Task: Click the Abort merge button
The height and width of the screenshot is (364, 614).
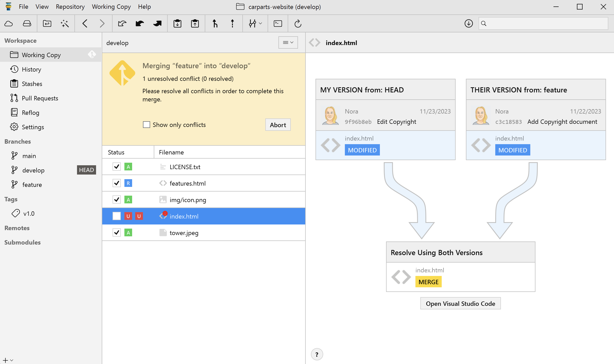Action: coord(278,125)
